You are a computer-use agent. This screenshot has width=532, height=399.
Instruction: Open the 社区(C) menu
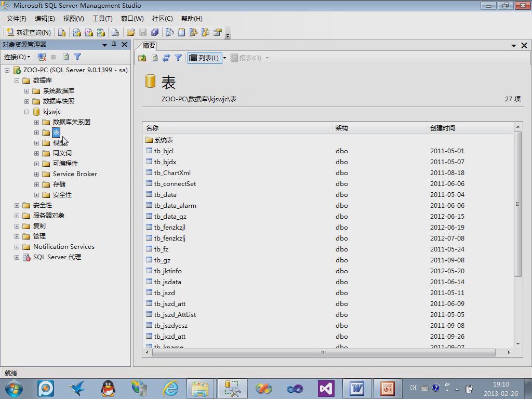163,19
